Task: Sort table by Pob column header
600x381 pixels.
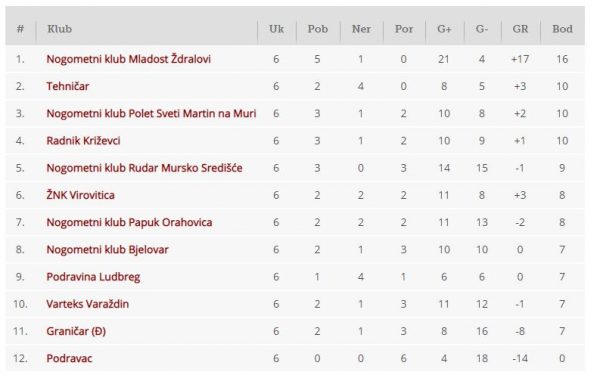Action: point(318,29)
